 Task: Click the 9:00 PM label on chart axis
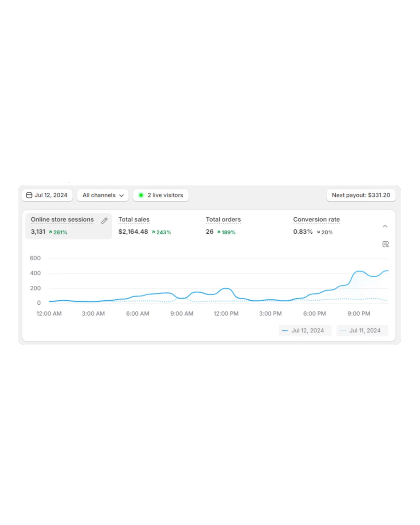pyautogui.click(x=359, y=314)
